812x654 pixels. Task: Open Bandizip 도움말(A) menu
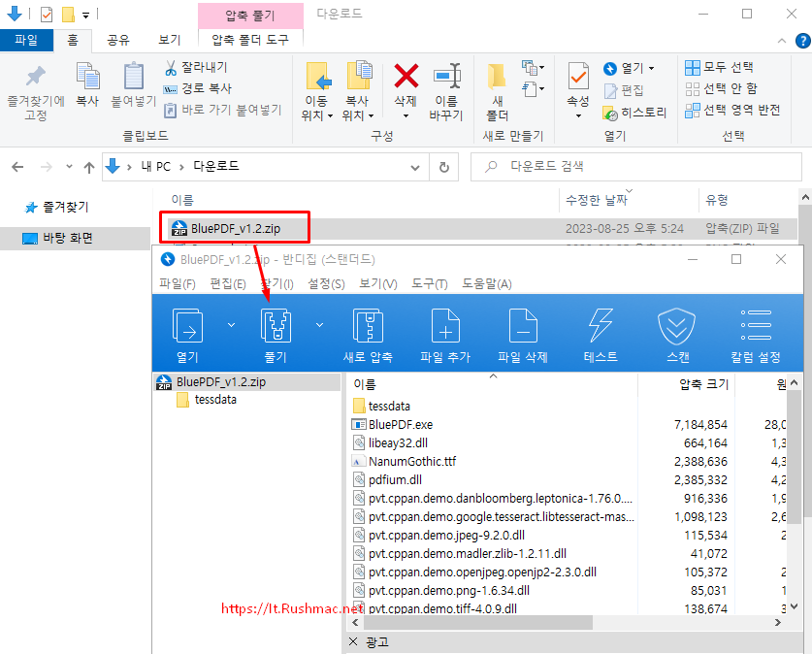click(x=487, y=283)
